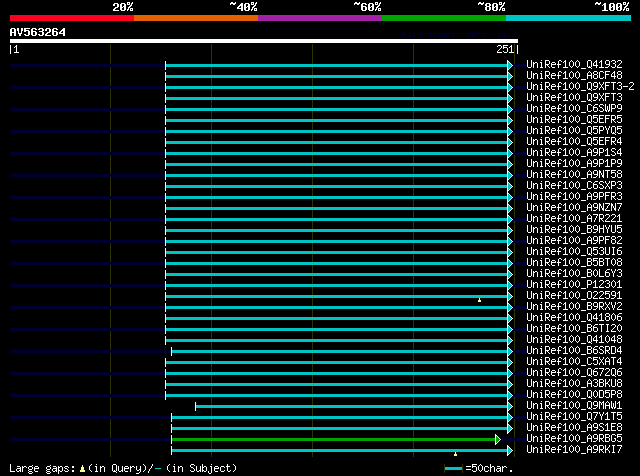The image size is (640, 476).
Task: Click the green arrowhead on the A9RBG5 alignment
Action: point(498,440)
